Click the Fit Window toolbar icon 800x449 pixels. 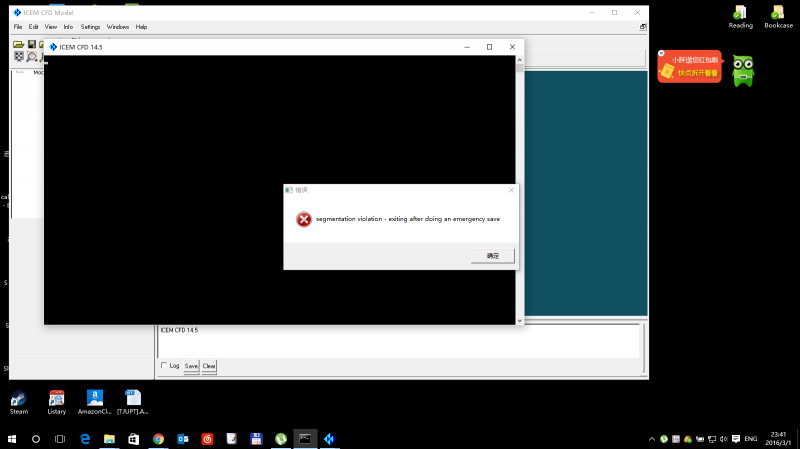(x=19, y=56)
